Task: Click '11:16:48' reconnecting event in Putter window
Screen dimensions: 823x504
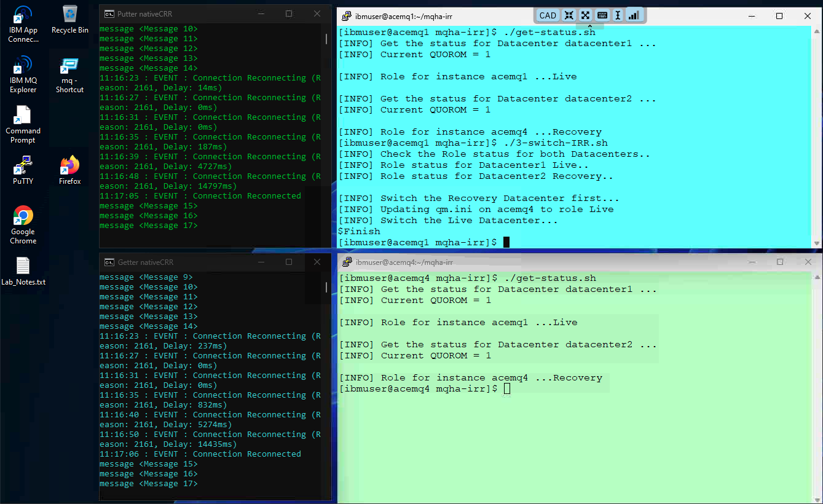Action: pos(210,181)
